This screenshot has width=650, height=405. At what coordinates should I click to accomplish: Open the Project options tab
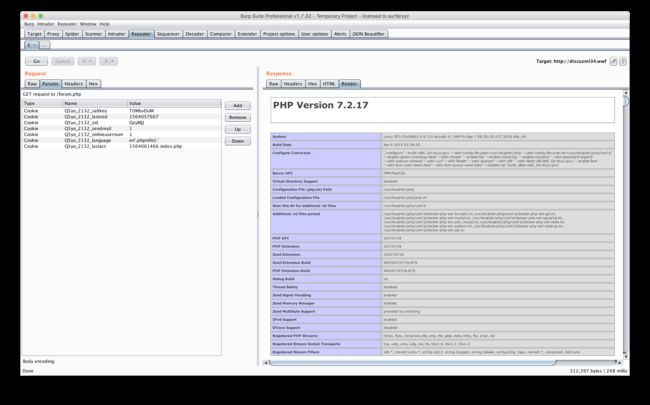click(x=279, y=34)
